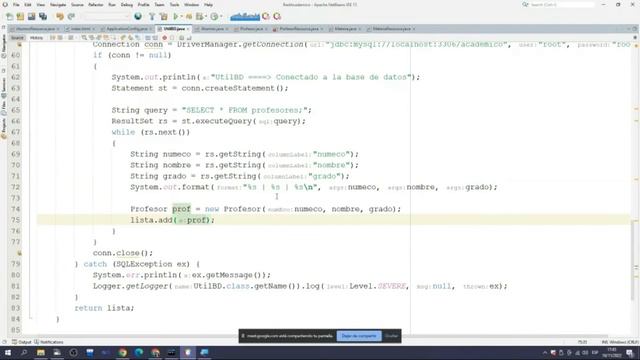The height and width of the screenshot is (360, 640).
Task: Open the Edit menu
Action: click(x=28, y=4)
